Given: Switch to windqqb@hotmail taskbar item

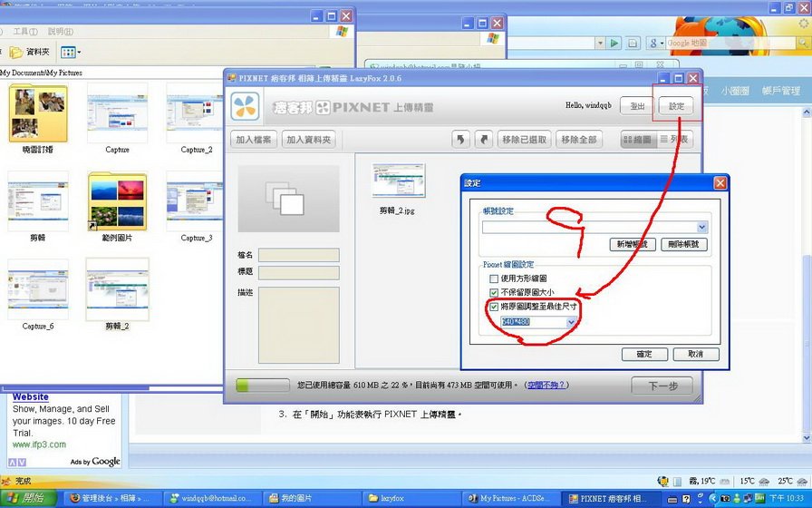Looking at the screenshot, I should tap(210, 498).
